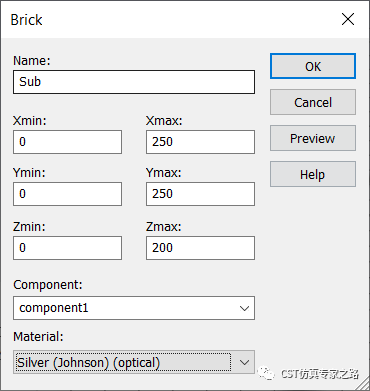Screen dimensions: 370x391
Task: Click the resize grip at dialog corner
Action: click(363, 384)
